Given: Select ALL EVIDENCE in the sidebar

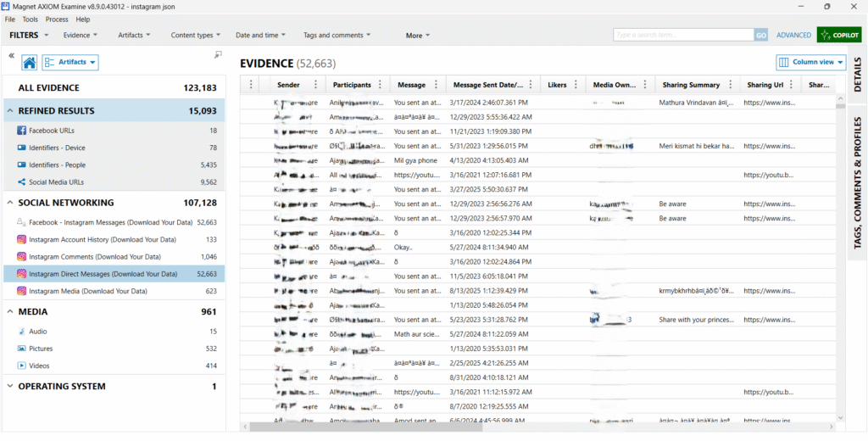Looking at the screenshot, I should (x=113, y=87).
